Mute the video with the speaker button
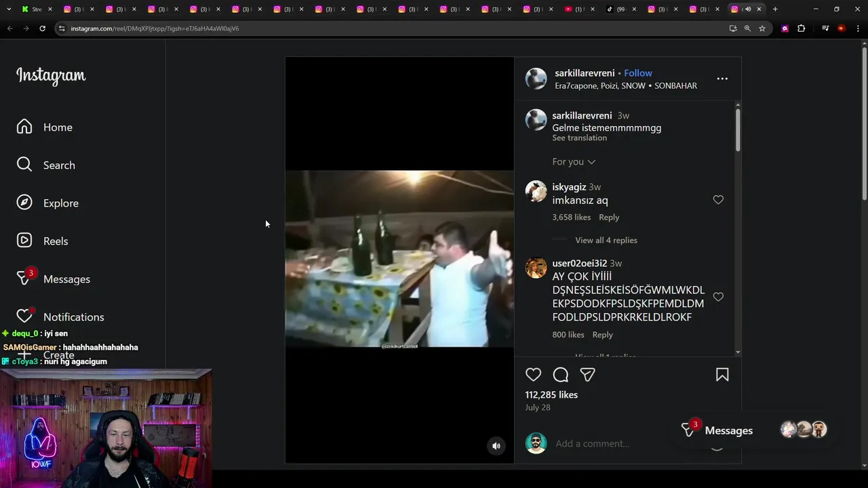Screen dimensions: 868x488 tap(496, 446)
